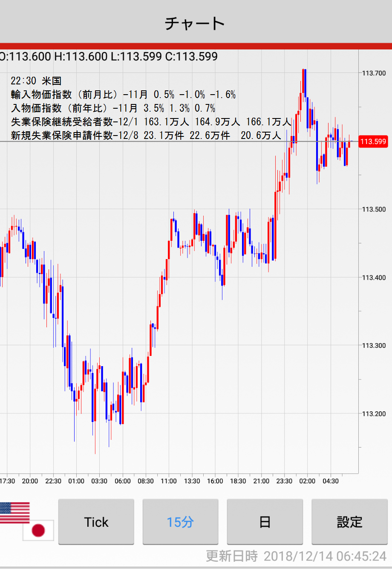
Task: Tap the 11:00 time axis marker
Action: tap(169, 481)
